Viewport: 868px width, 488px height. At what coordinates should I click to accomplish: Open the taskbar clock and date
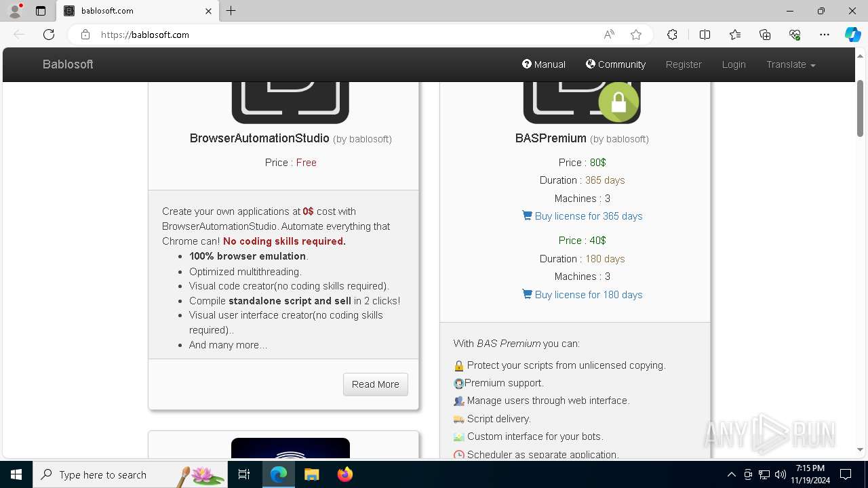click(x=810, y=474)
